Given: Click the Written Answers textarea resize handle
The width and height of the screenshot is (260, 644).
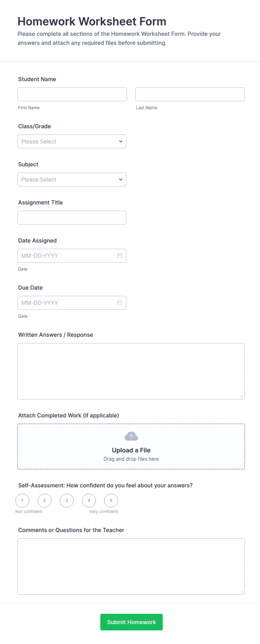Looking at the screenshot, I should pos(242,396).
